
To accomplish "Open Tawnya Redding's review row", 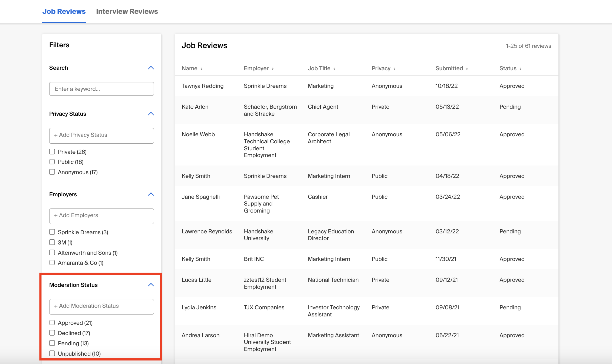I will coord(202,86).
